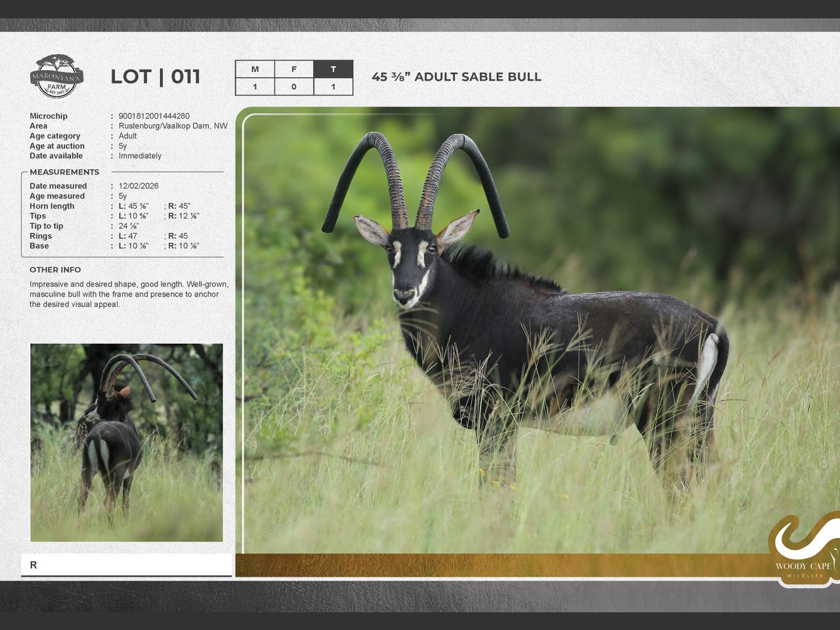Click the Maronyana Farm logo
Image resolution: width=840 pixels, height=630 pixels.
(57, 77)
